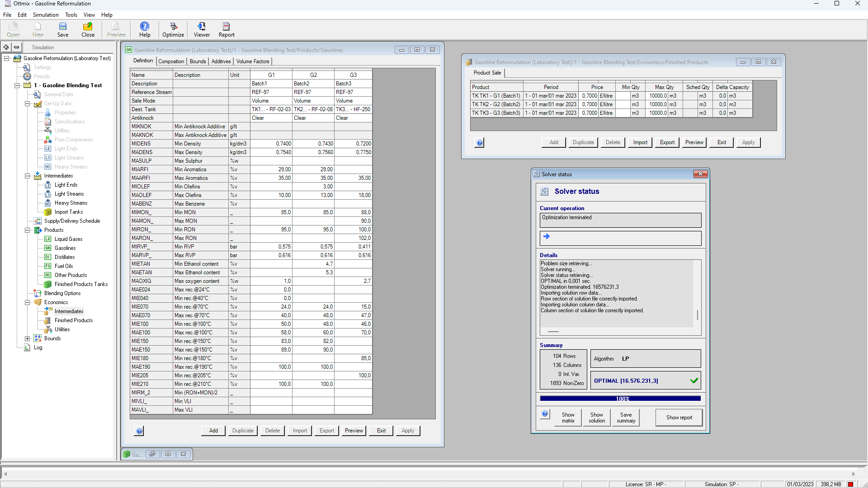Image resolution: width=868 pixels, height=488 pixels.
Task: Open the Simulation menu
Action: (x=46, y=15)
